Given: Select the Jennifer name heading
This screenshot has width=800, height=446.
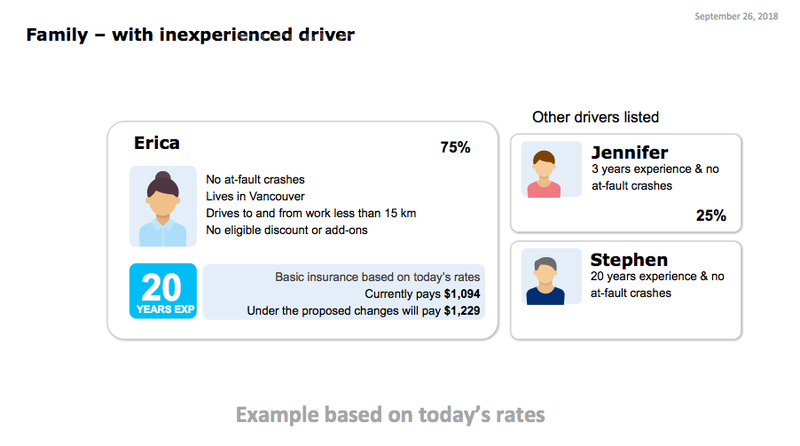Looking at the screenshot, I should pyautogui.click(x=629, y=152).
